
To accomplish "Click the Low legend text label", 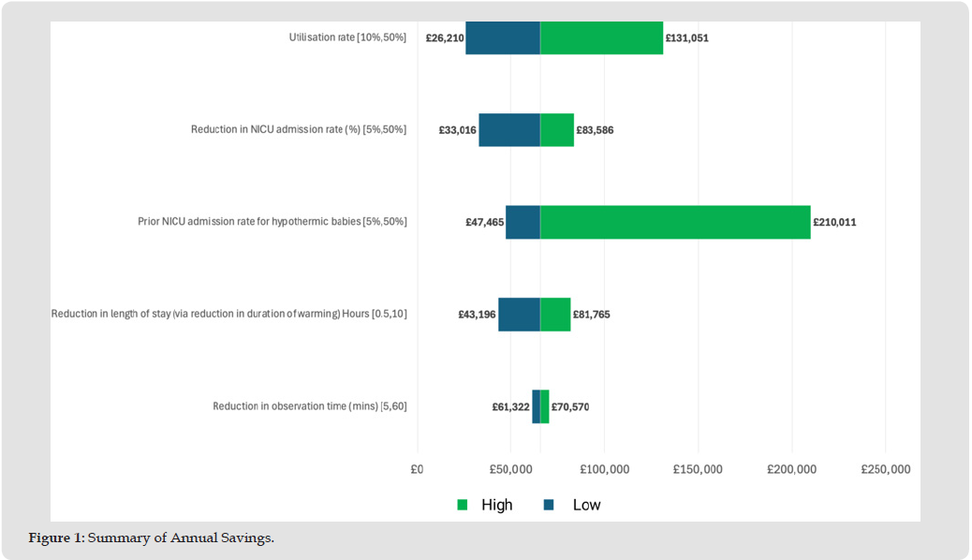I will click(x=586, y=506).
